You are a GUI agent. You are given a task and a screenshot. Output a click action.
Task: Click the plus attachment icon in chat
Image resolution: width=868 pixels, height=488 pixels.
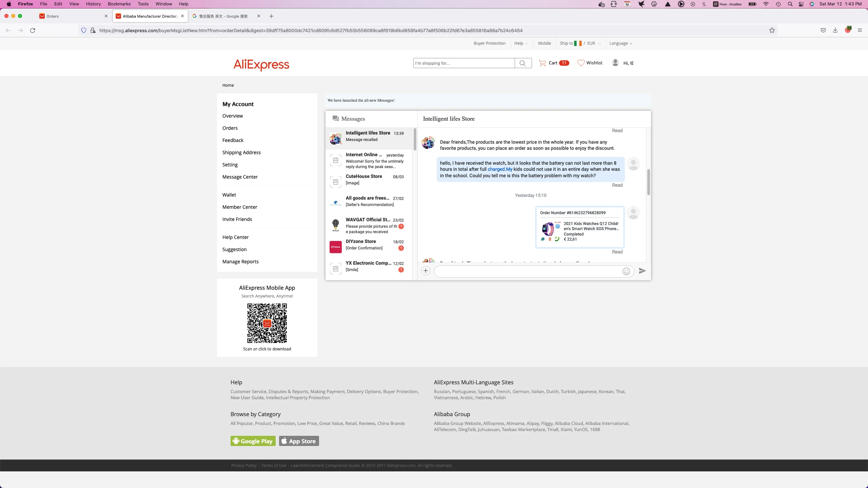pos(426,271)
